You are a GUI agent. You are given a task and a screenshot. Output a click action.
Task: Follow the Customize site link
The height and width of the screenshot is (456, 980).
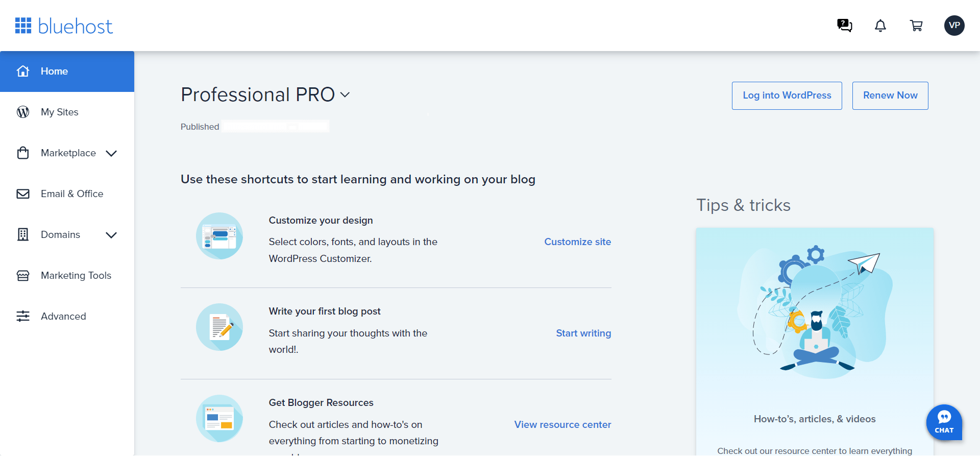(x=578, y=242)
